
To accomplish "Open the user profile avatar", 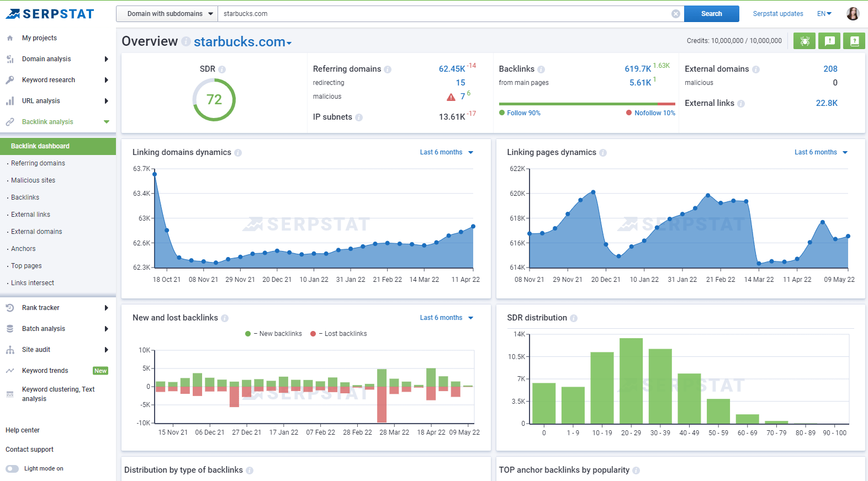I will (853, 14).
